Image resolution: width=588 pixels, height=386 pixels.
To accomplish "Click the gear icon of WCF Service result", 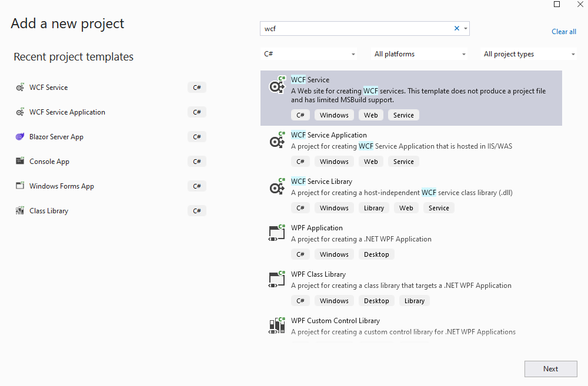I will pyautogui.click(x=277, y=85).
